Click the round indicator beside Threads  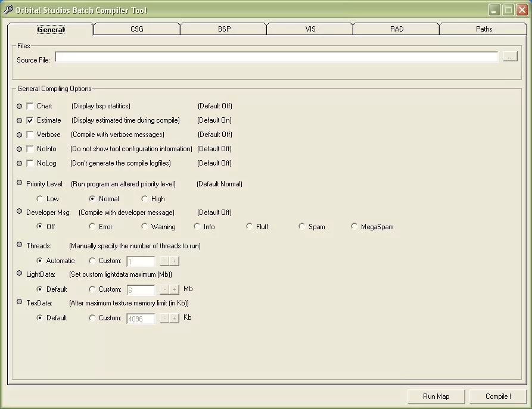tap(20, 245)
